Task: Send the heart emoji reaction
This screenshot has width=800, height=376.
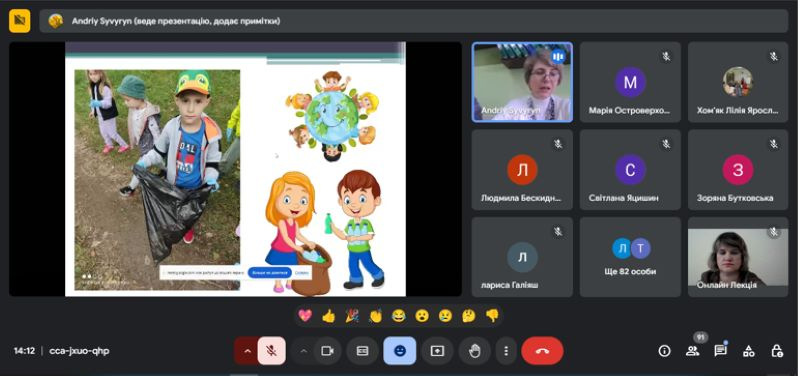Action: click(x=305, y=316)
